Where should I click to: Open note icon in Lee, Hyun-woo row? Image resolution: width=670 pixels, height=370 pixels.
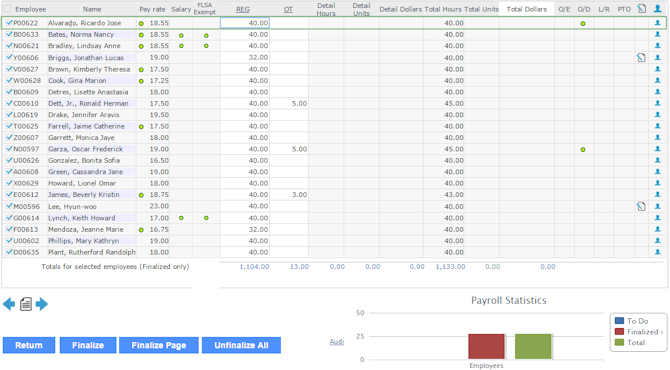click(x=641, y=206)
